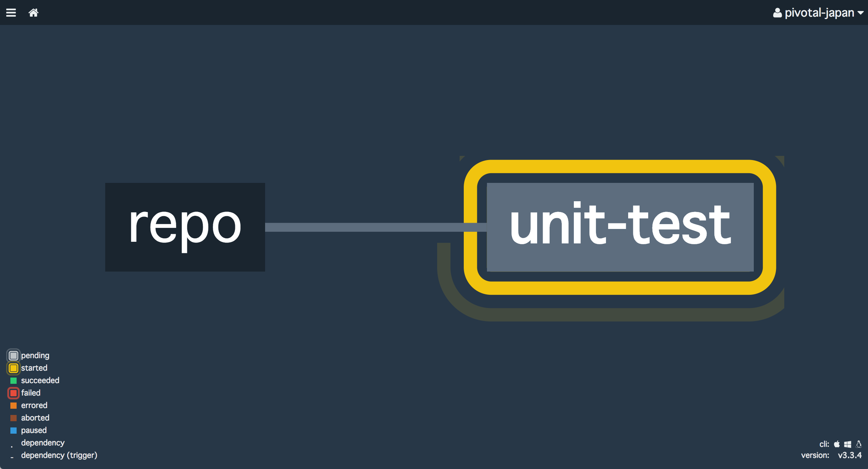Click the red failed legend swatch
The height and width of the screenshot is (469, 868).
pos(13,393)
